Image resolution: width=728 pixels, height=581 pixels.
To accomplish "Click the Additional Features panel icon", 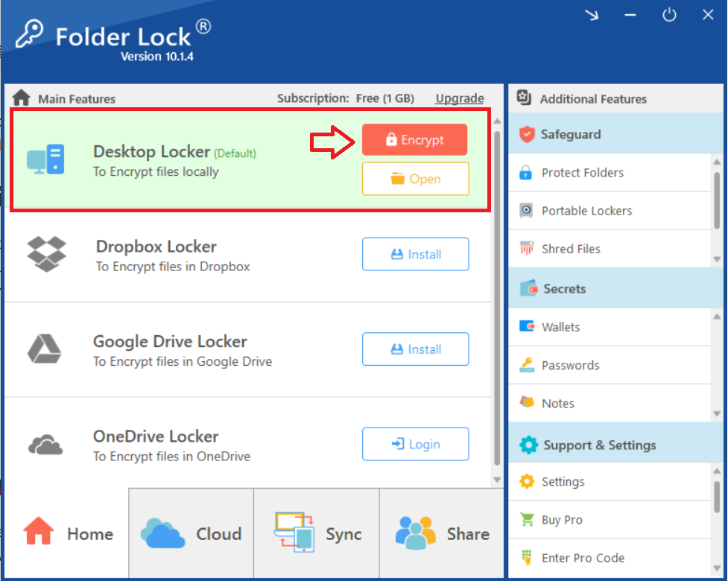I will [524, 98].
